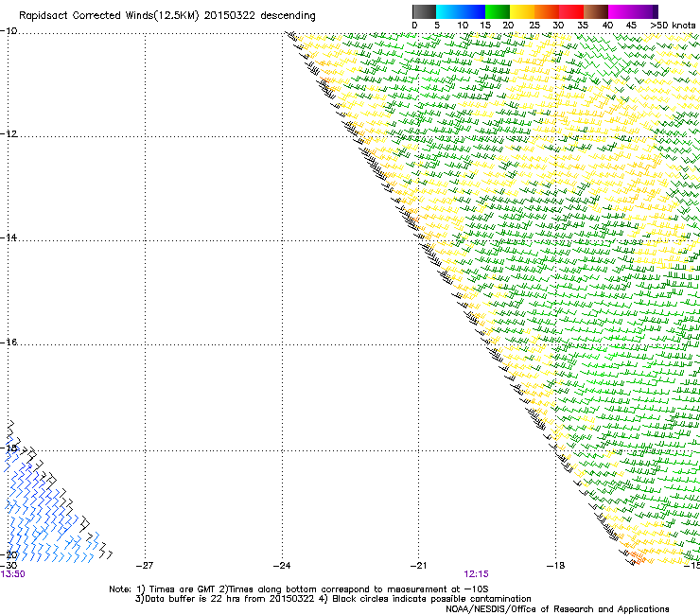Select the cyan 5–10 knots legend swatch
This screenshot has width=700, height=615.
pyautogui.click(x=448, y=11)
